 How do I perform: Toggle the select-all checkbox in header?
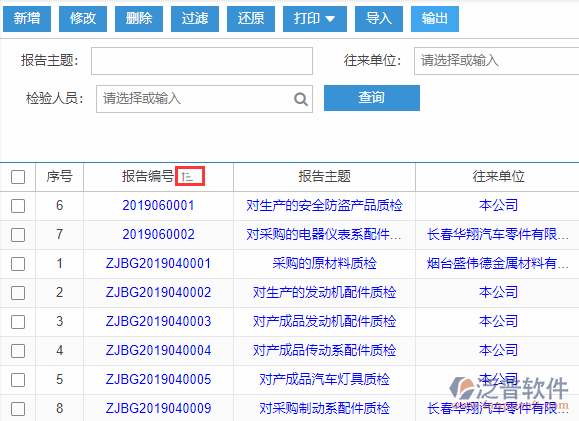18,177
